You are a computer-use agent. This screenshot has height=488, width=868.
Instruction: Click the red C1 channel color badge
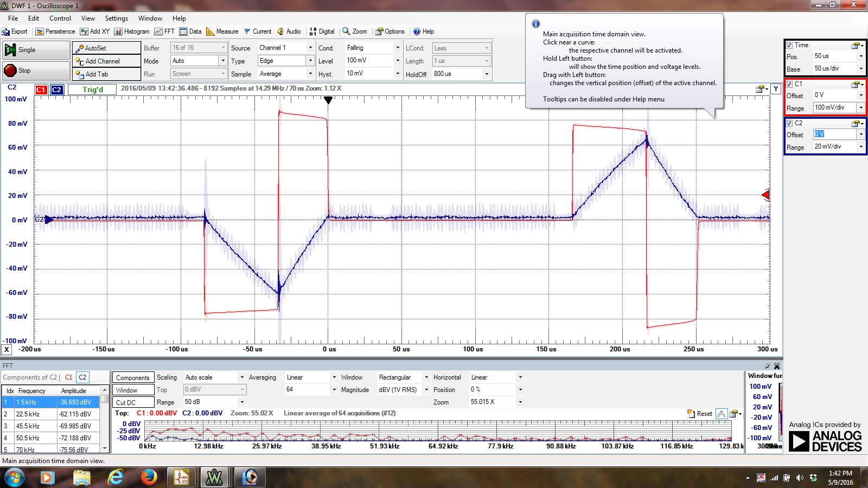[x=41, y=90]
